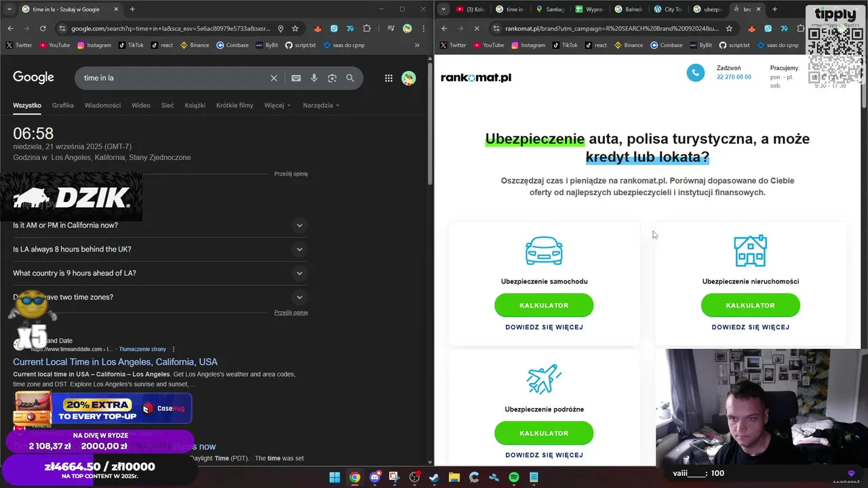Screen dimensions: 868x488
Task: Click DOWIEDZ SIĘ WIĘCEJ under property insurance
Action: [x=751, y=327]
